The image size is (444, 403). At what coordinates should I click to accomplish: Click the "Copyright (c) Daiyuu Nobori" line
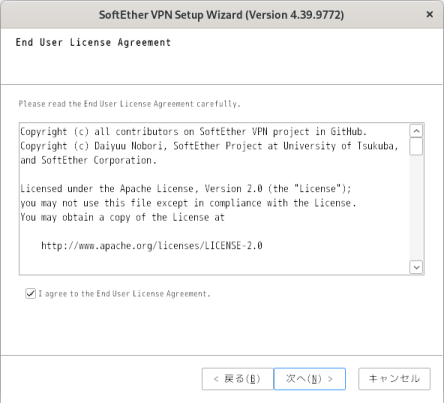[x=209, y=146]
